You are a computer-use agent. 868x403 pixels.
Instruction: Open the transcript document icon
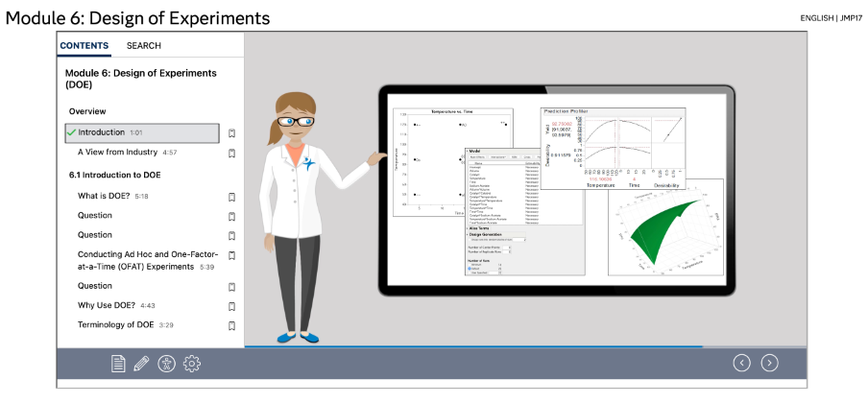tap(118, 364)
